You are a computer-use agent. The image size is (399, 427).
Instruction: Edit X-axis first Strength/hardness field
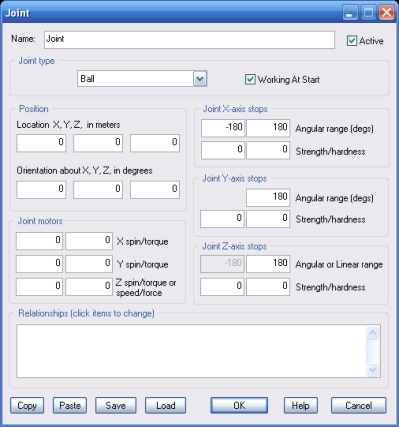click(223, 150)
